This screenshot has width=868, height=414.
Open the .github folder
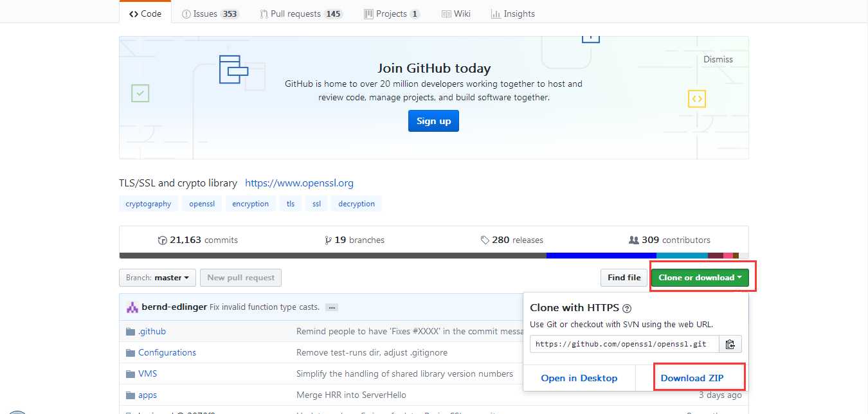coord(152,331)
